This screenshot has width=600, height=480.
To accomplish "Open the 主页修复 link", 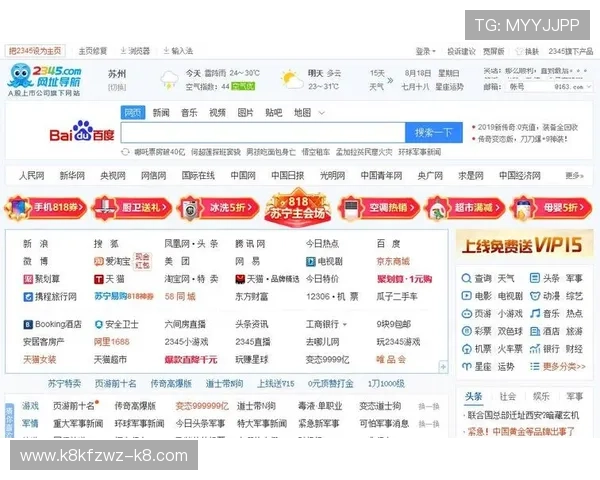I will point(93,51).
